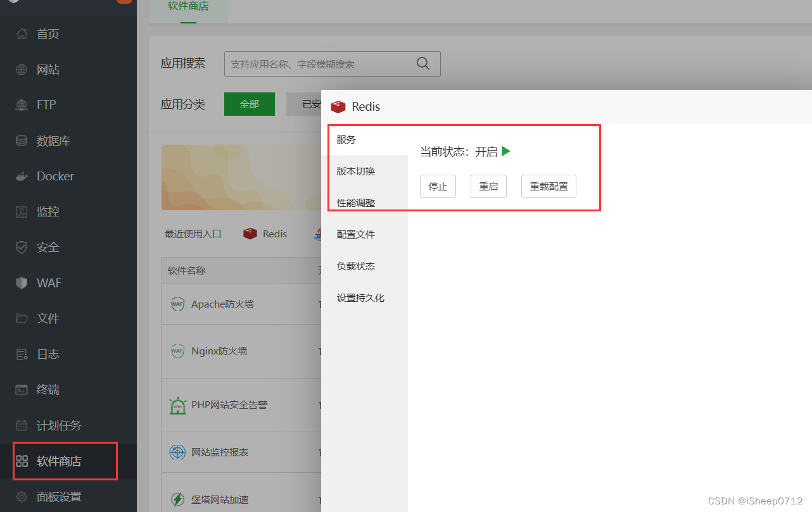Click the 重载配置 button
Viewport: 812px width, 512px height.
point(549,187)
